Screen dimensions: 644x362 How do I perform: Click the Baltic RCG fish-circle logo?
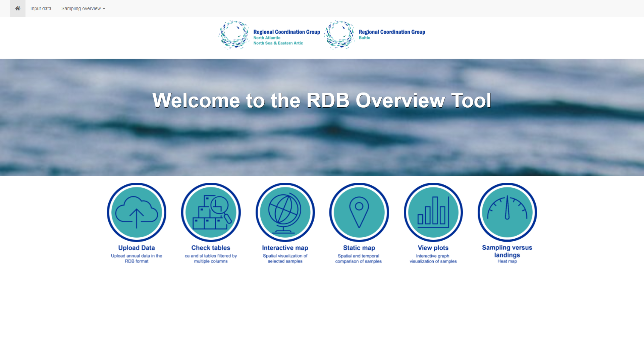(339, 35)
